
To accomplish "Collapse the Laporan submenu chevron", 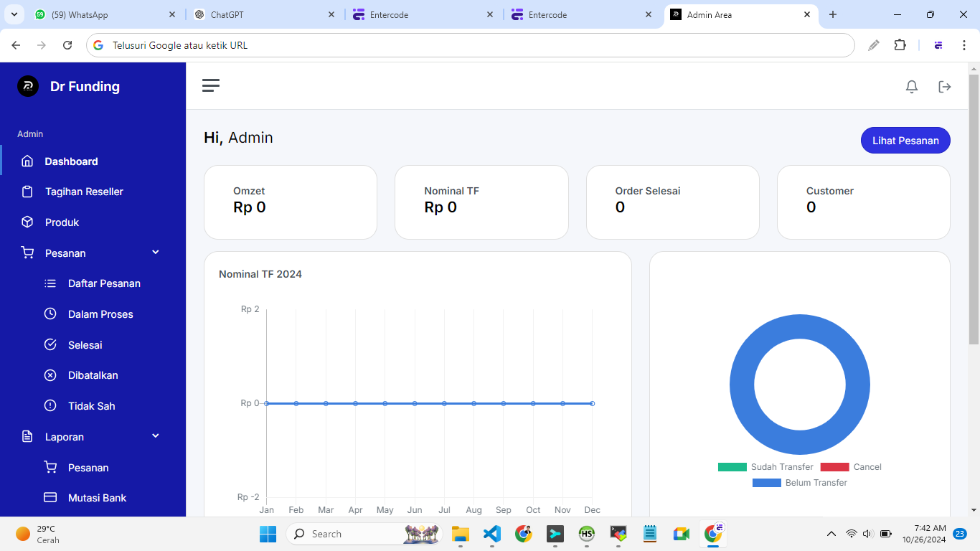I will point(156,436).
